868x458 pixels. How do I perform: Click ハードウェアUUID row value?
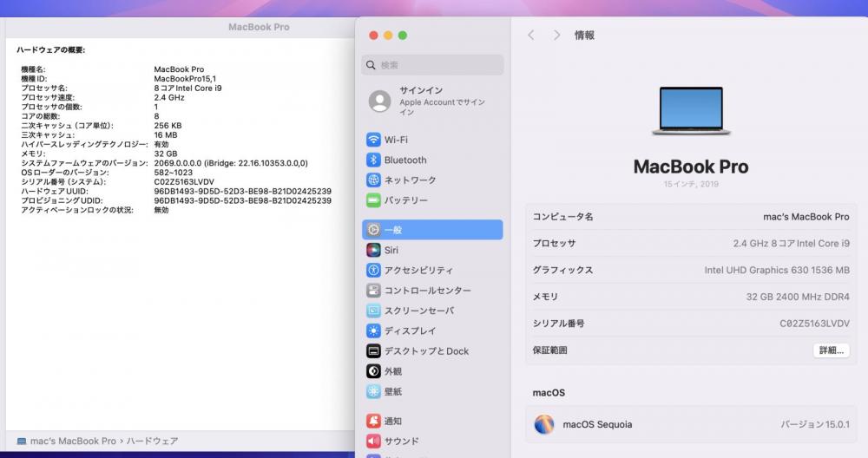pos(242,192)
